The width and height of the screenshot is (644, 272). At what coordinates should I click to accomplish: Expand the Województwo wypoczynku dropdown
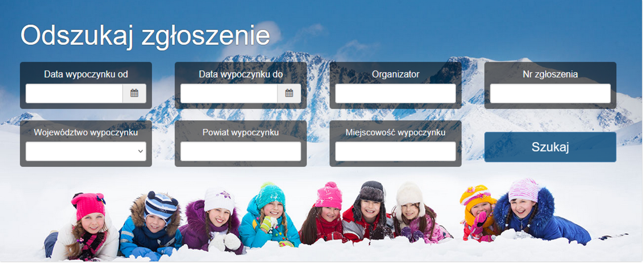86,151
